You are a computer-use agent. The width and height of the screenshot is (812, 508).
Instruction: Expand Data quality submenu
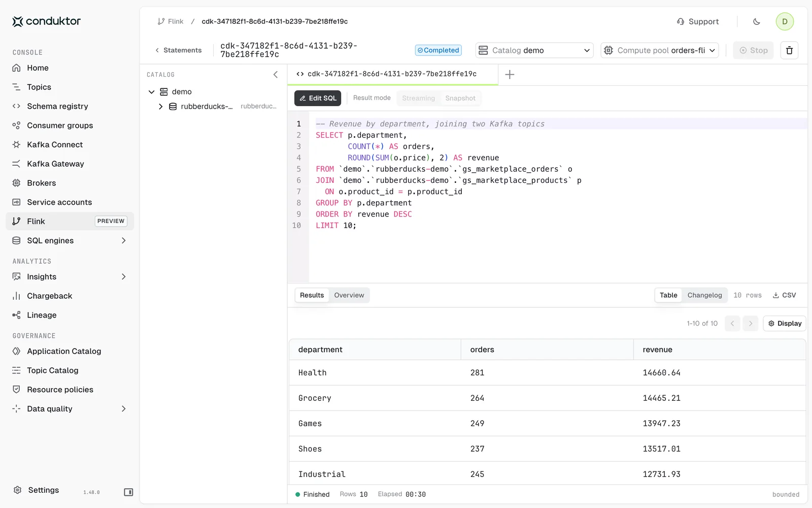[x=123, y=409]
